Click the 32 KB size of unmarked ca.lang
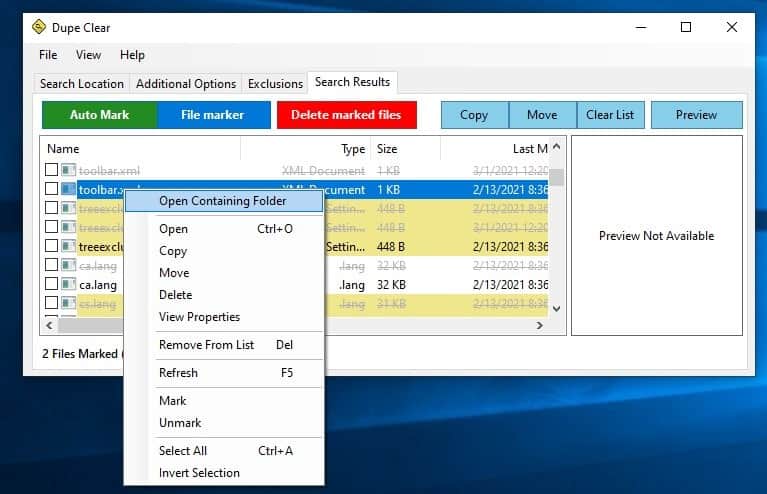The image size is (767, 494). (x=391, y=285)
